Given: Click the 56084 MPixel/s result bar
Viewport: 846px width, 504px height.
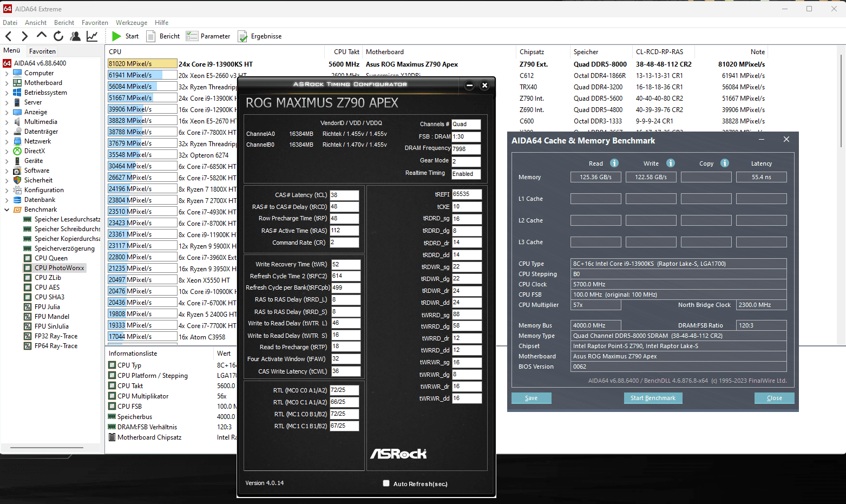Looking at the screenshot, I should coord(142,87).
